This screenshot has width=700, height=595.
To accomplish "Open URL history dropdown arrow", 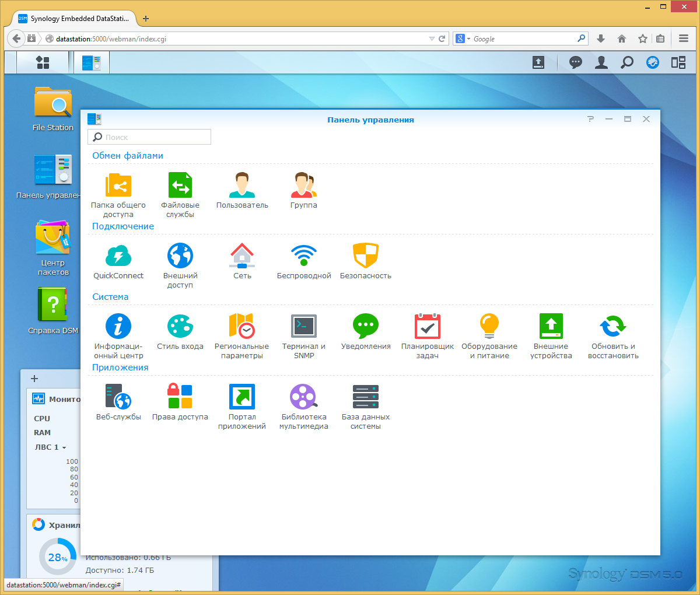I will coord(432,39).
